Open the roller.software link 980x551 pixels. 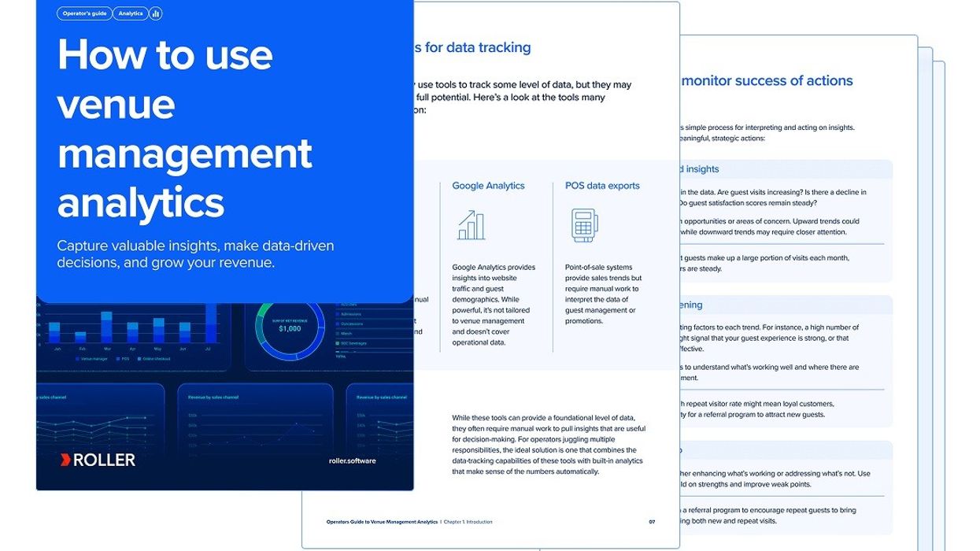point(352,460)
